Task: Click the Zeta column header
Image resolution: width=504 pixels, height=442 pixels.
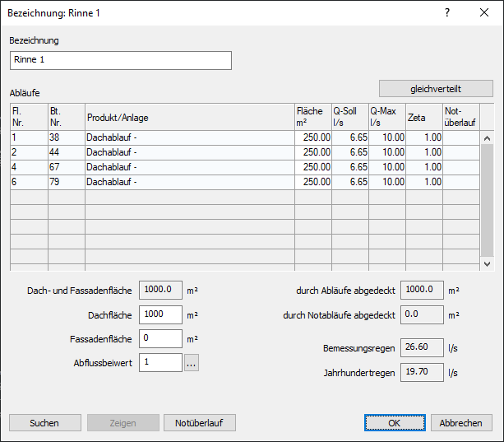Action: (x=424, y=117)
